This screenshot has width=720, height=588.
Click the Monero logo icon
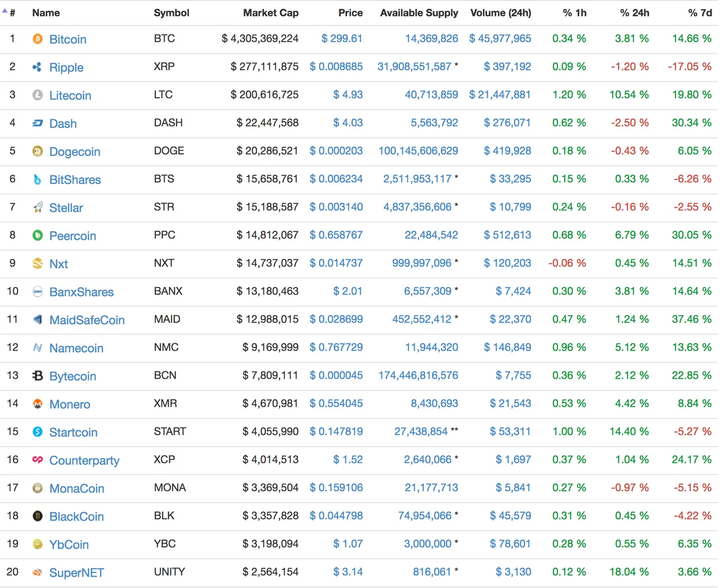click(38, 404)
